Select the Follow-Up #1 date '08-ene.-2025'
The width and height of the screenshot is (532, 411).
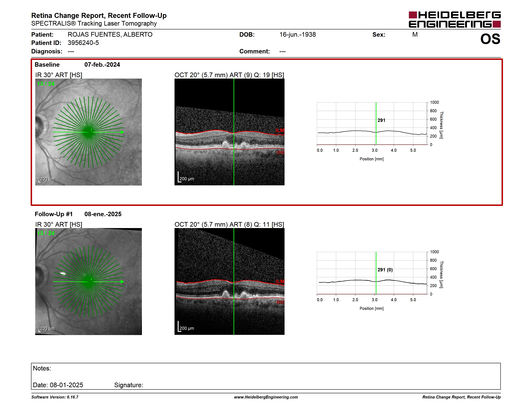point(103,214)
